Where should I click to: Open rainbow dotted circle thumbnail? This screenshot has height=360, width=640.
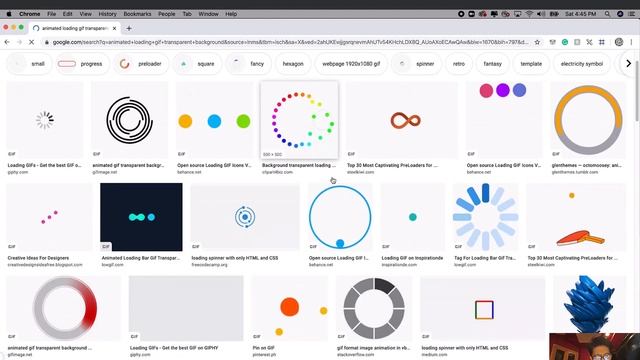pos(299,120)
